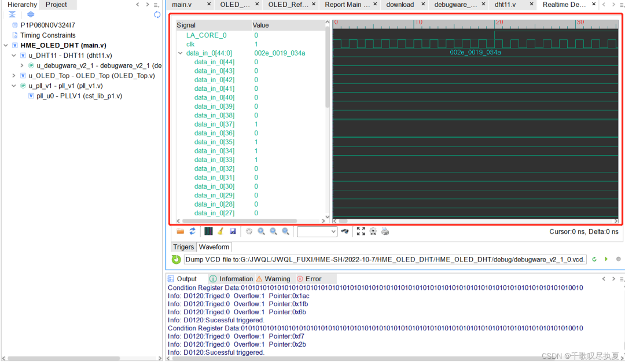625x364 pixels.
Task: Click the VCD dump file path field
Action: [385, 259]
